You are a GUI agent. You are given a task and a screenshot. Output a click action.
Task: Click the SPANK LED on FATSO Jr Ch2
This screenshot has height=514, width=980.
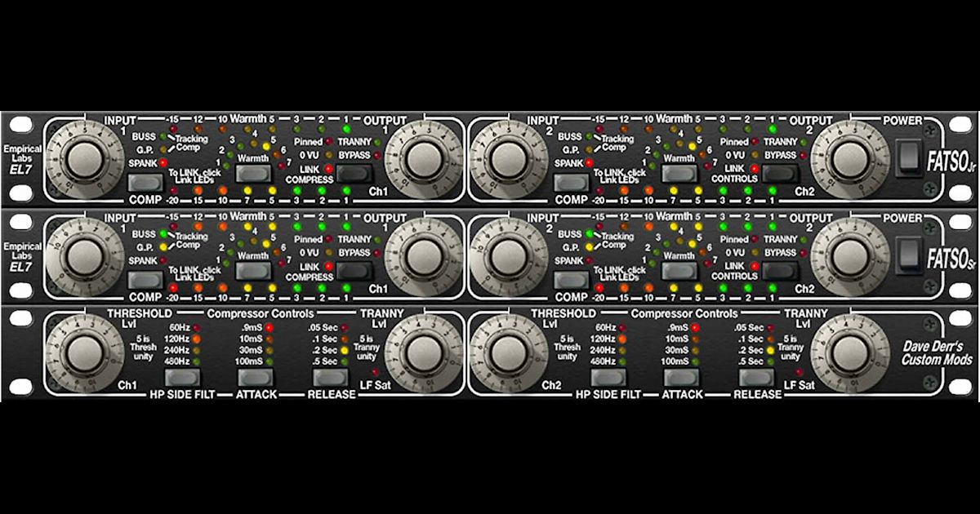(589, 164)
